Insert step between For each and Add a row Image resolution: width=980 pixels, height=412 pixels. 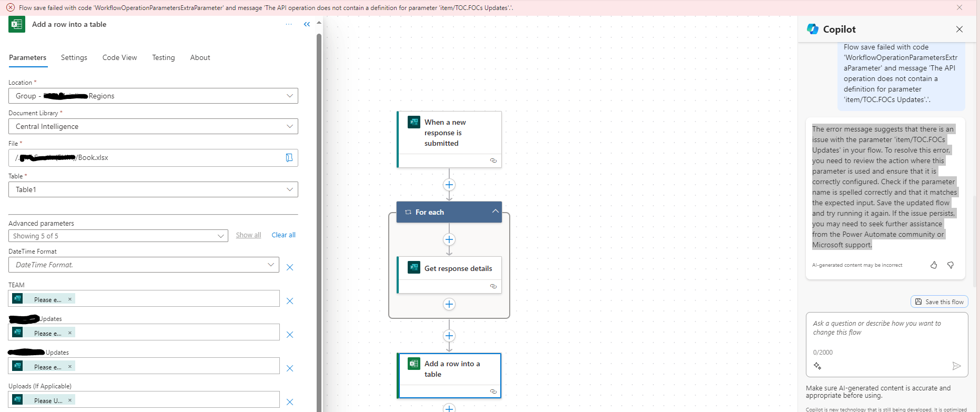[449, 336]
